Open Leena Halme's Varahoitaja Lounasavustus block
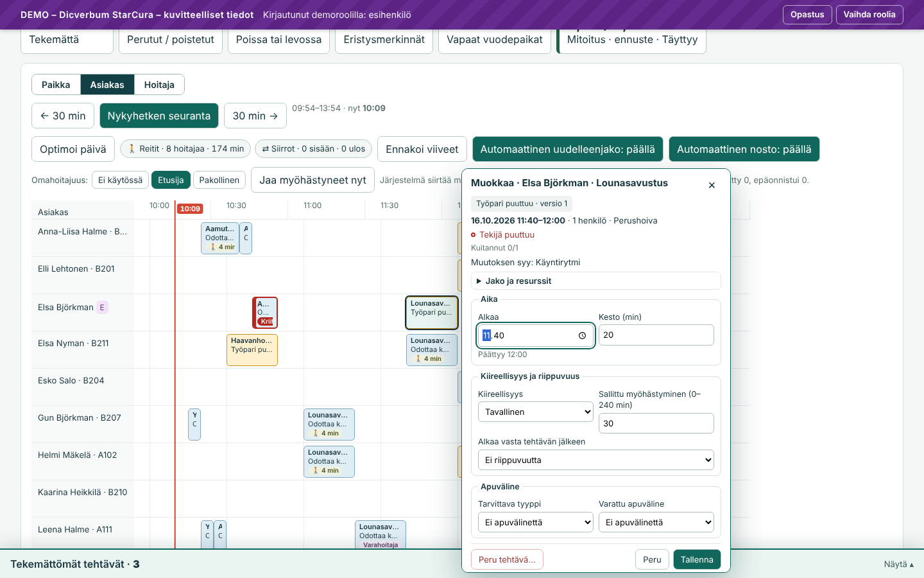Viewport: 924px width, 578px height. pos(381,534)
